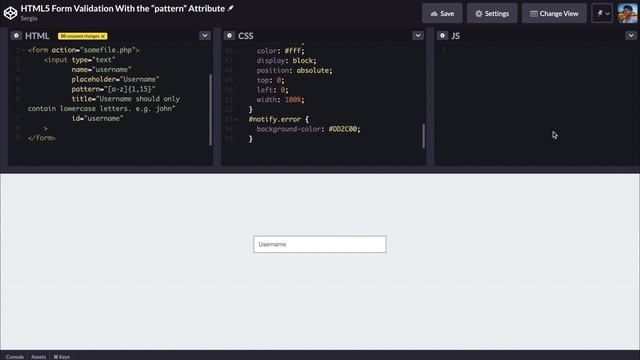Image resolution: width=640 pixels, height=360 pixels.
Task: Open JS panel settings gear
Action: point(442,36)
